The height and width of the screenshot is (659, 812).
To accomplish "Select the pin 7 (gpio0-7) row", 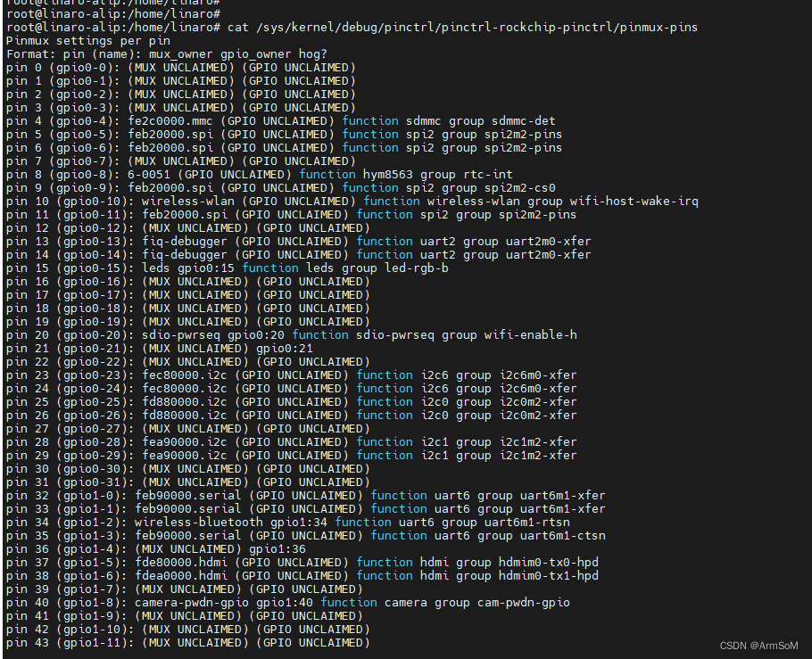I will [181, 161].
